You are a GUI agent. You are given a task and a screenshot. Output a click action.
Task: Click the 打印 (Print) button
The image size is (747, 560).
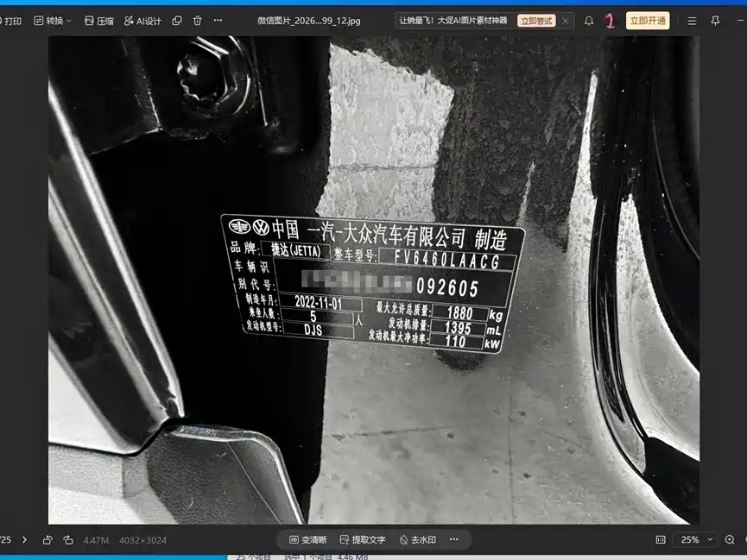point(10,21)
